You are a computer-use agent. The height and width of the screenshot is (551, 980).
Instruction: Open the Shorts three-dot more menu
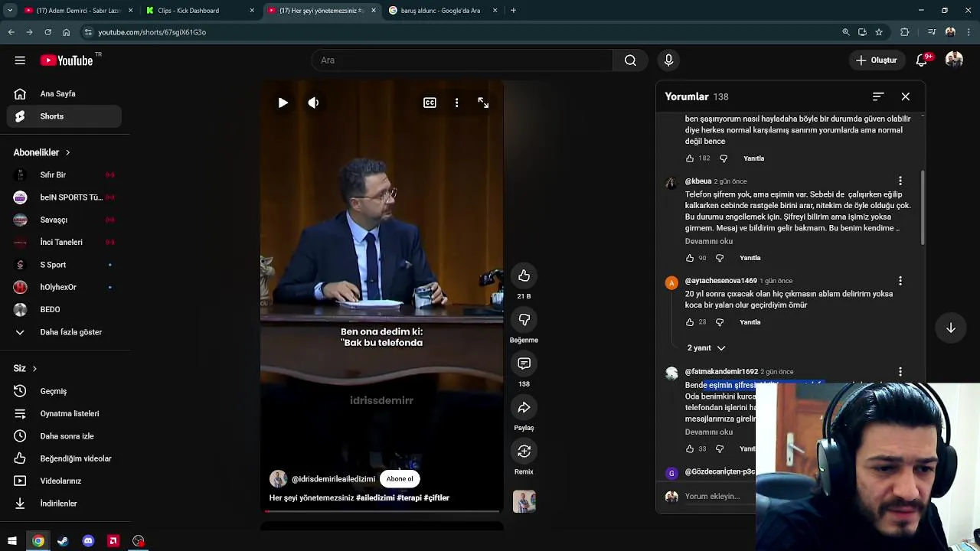coord(457,103)
